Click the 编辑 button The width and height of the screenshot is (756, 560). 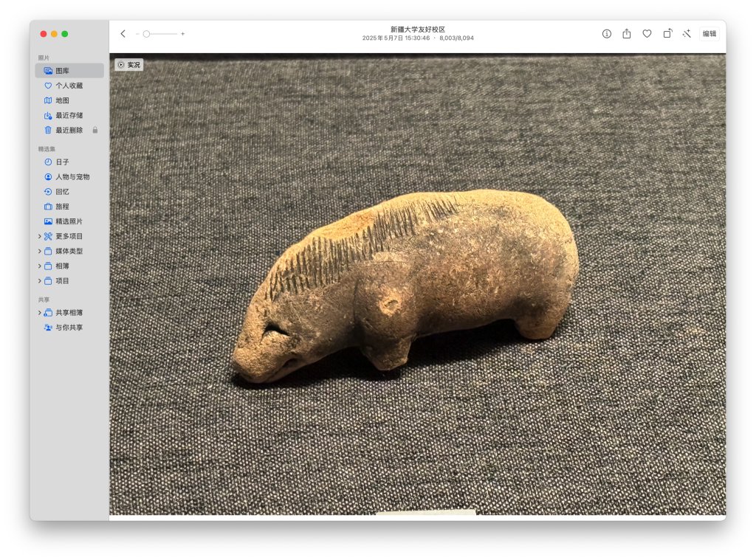tap(709, 34)
